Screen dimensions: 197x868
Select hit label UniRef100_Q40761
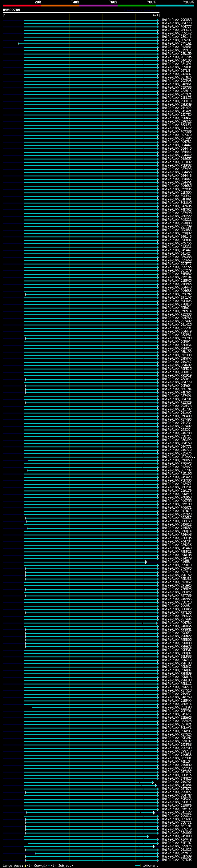(177, 782)
